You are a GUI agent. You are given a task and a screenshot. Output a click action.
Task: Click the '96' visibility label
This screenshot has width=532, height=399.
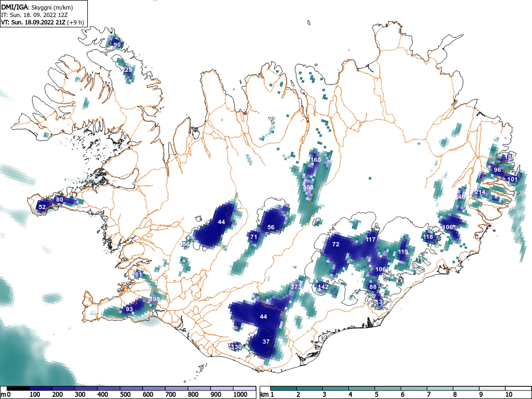(x=497, y=170)
